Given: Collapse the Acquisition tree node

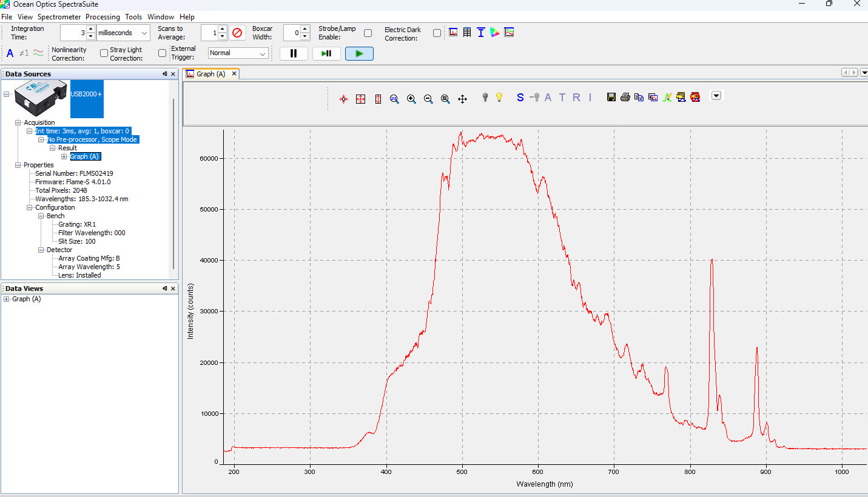Looking at the screenshot, I should (x=18, y=122).
